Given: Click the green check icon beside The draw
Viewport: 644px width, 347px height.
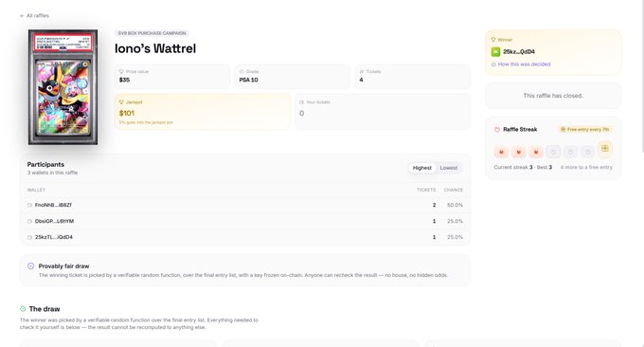Looking at the screenshot, I should point(23,309).
